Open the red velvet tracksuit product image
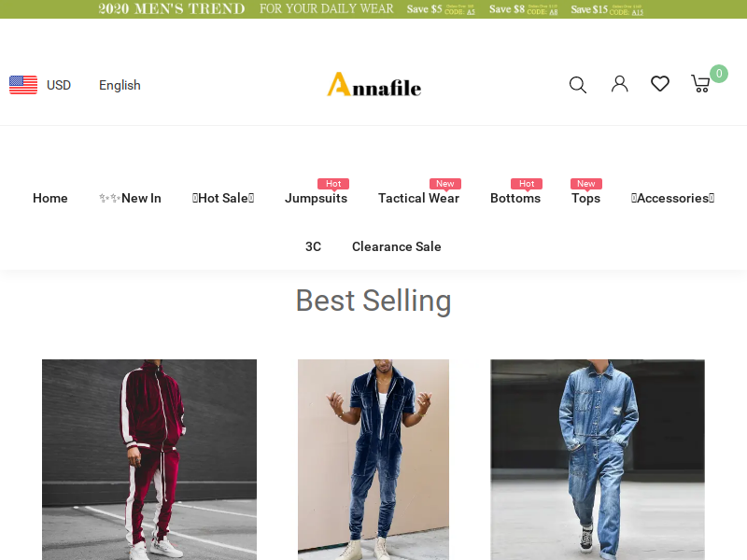 click(149, 459)
